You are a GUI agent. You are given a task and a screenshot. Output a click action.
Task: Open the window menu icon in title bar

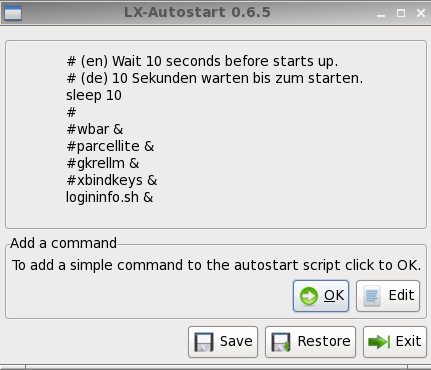click(x=13, y=13)
